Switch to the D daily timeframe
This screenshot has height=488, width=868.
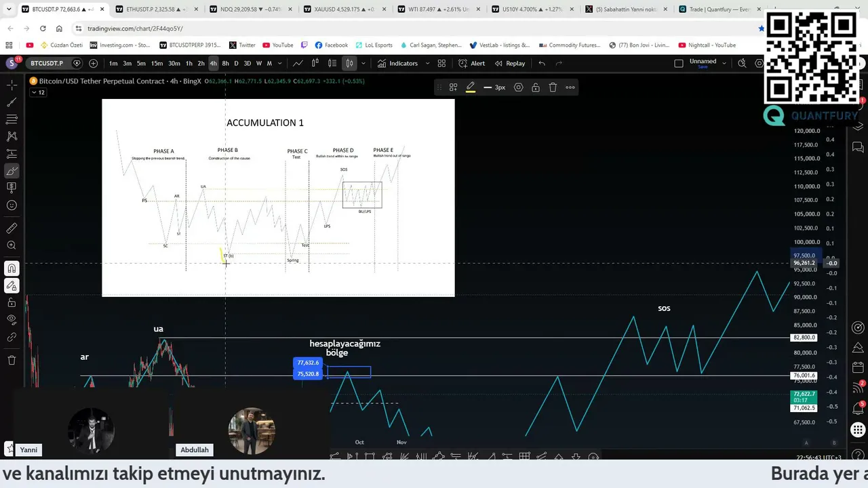click(236, 63)
